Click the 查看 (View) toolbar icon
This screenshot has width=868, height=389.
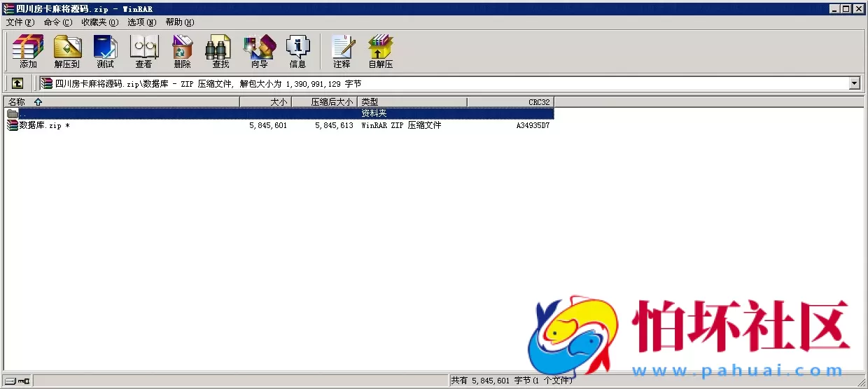(143, 52)
